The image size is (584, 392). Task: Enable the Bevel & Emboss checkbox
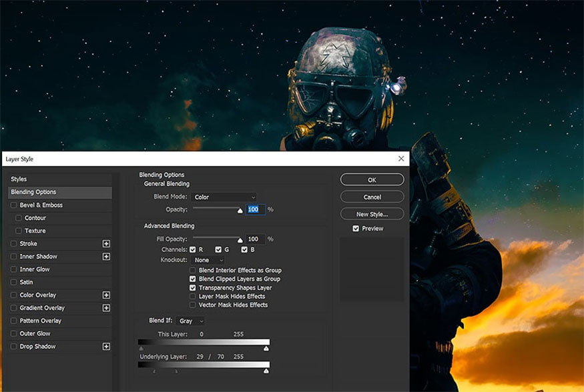[14, 205]
